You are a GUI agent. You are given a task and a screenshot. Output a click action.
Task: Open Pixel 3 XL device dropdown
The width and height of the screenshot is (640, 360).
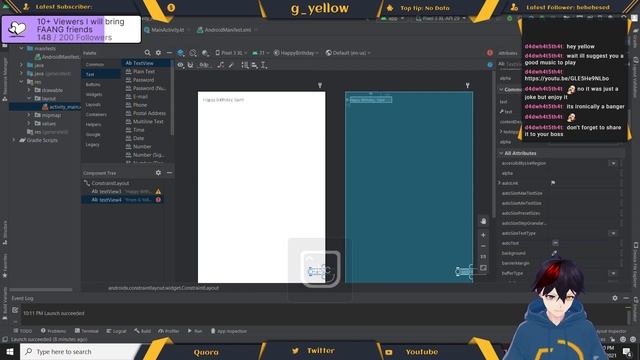(x=231, y=53)
